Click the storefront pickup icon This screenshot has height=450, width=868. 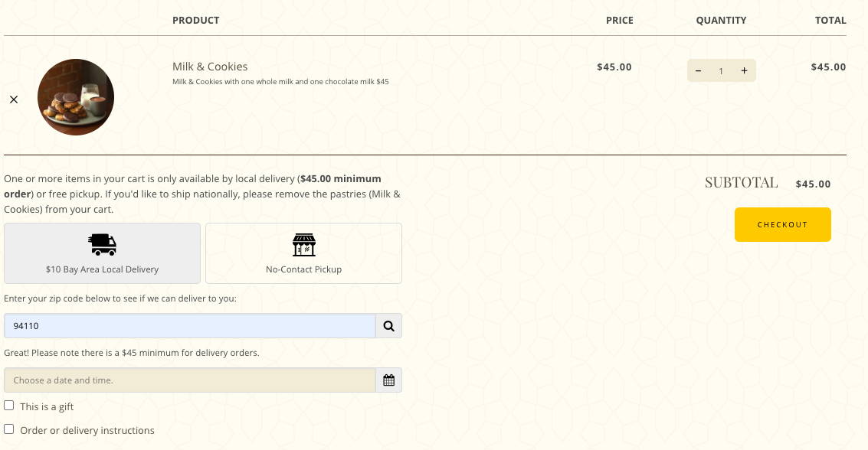coord(304,245)
